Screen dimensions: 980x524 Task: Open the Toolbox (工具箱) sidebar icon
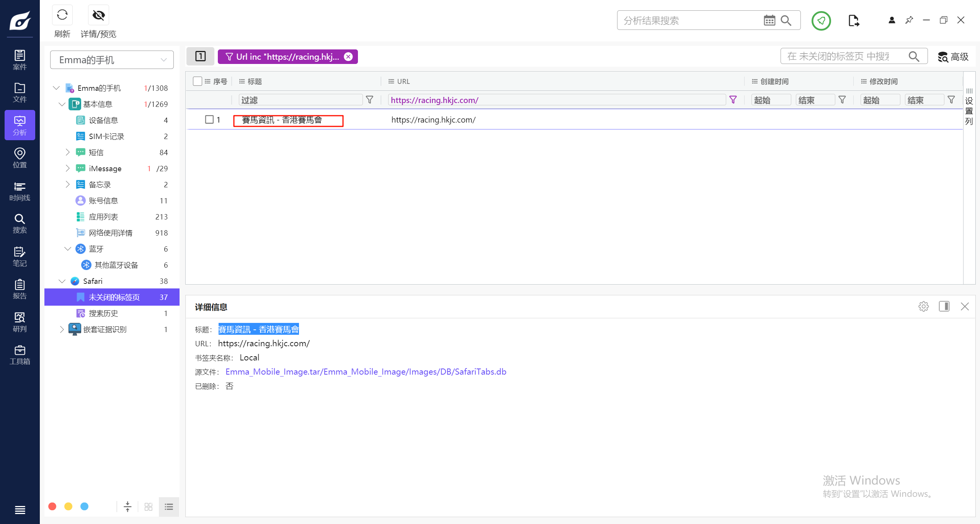(20, 355)
